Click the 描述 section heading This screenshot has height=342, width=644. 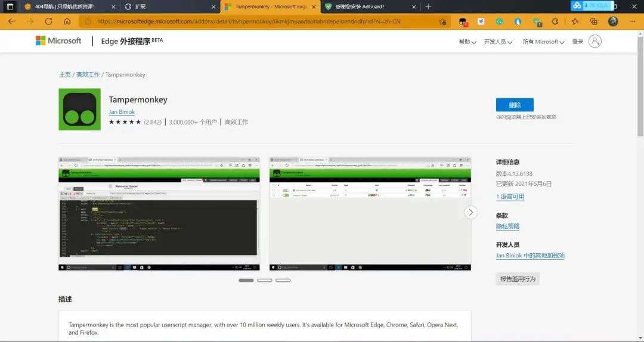(x=66, y=299)
